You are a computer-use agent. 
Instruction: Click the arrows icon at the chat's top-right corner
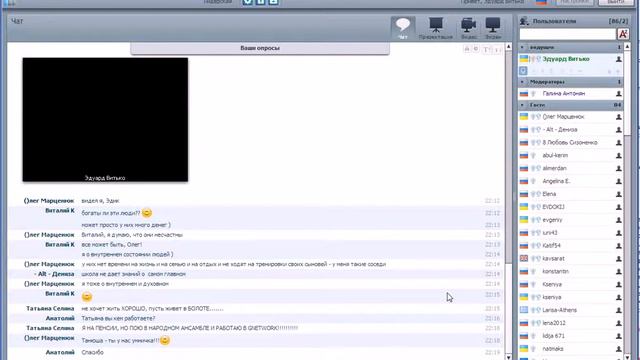(498, 49)
